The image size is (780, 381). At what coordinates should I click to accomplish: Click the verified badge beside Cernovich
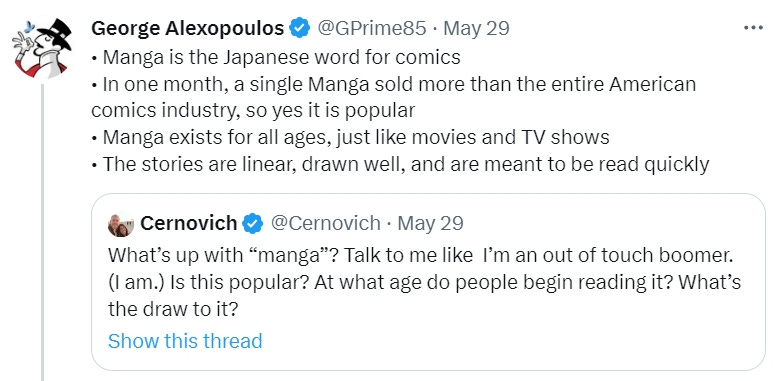pos(253,224)
